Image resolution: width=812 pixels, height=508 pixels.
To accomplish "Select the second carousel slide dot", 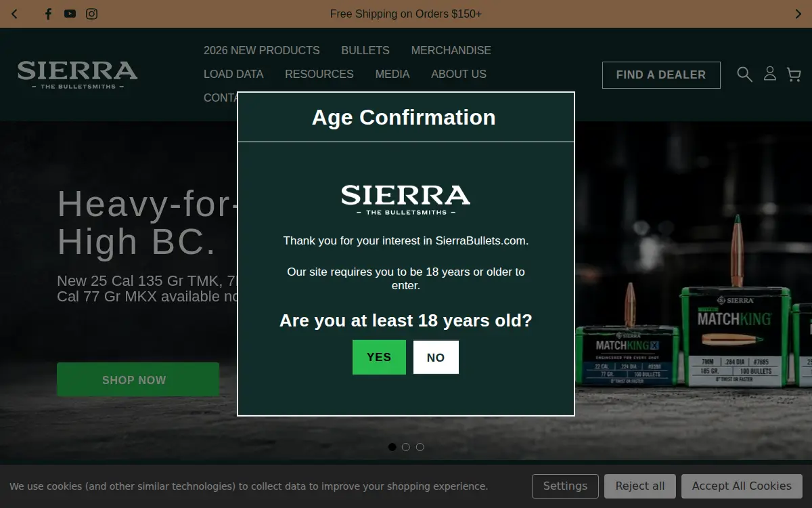I will pos(406,447).
